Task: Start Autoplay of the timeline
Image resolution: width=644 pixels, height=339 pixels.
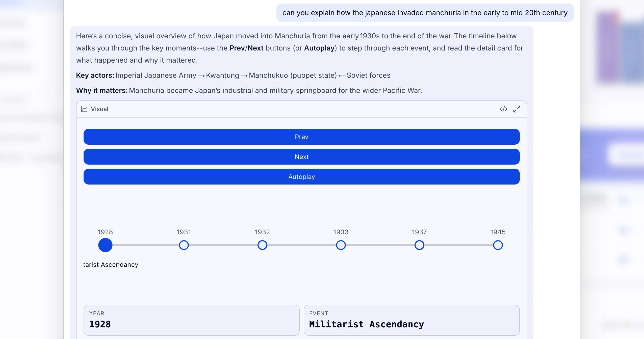Action: [301, 177]
